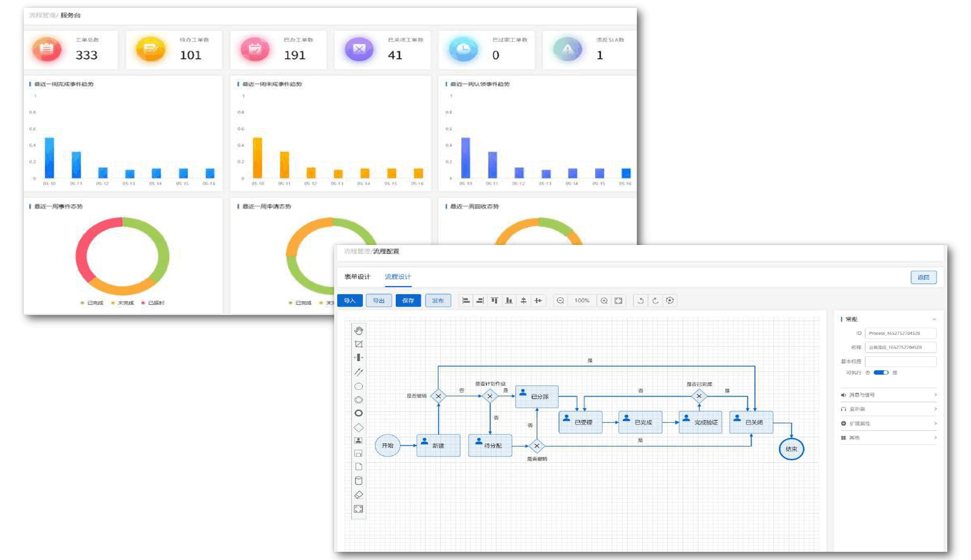Toggle the 可执行 executable switch

[x=881, y=373]
